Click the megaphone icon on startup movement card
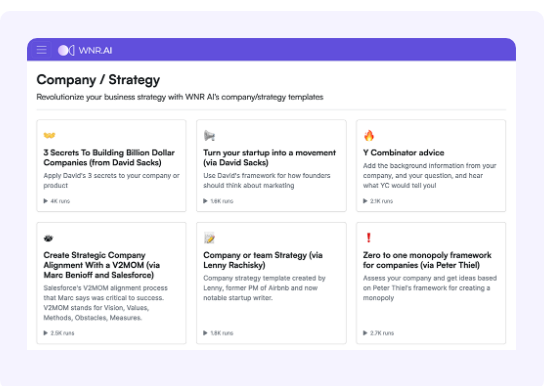The width and height of the screenshot is (551, 386). pyautogui.click(x=209, y=135)
